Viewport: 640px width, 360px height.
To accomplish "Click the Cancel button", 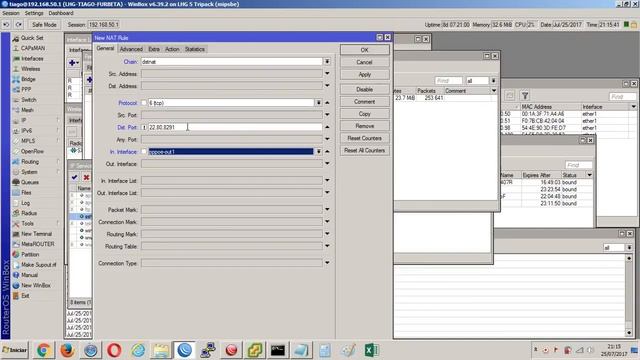I will [364, 62].
